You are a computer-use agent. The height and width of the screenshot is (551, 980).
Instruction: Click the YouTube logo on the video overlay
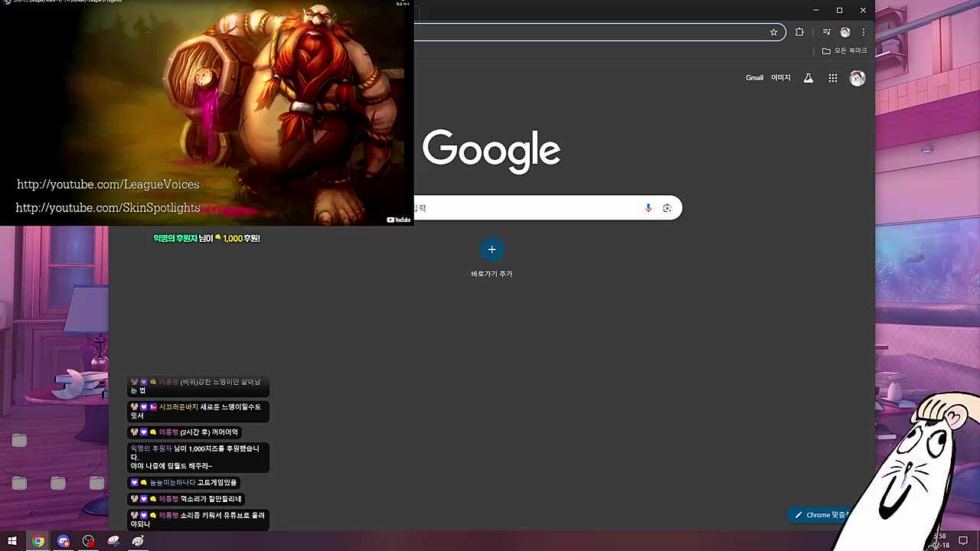399,220
